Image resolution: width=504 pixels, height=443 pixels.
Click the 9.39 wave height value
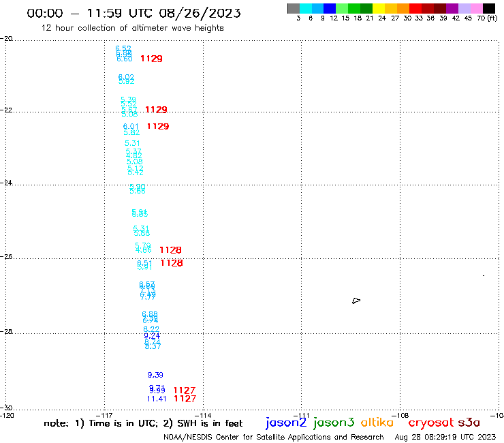click(x=155, y=375)
